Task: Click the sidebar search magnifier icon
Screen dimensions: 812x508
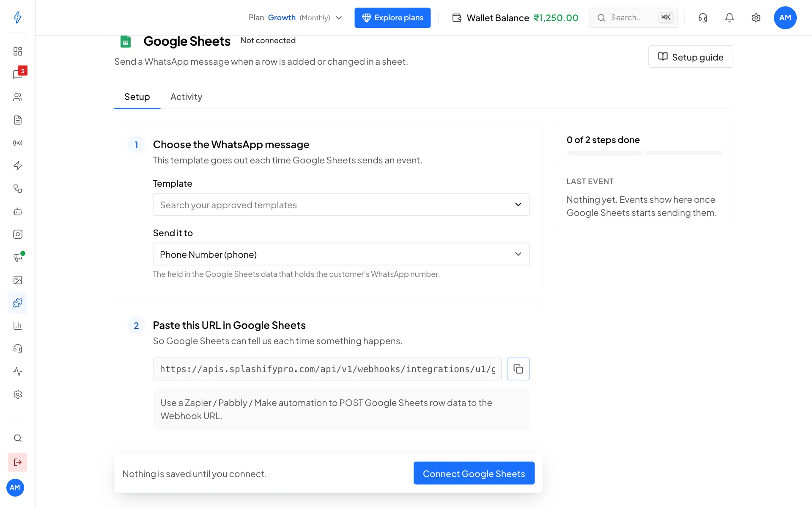Action: (x=17, y=438)
